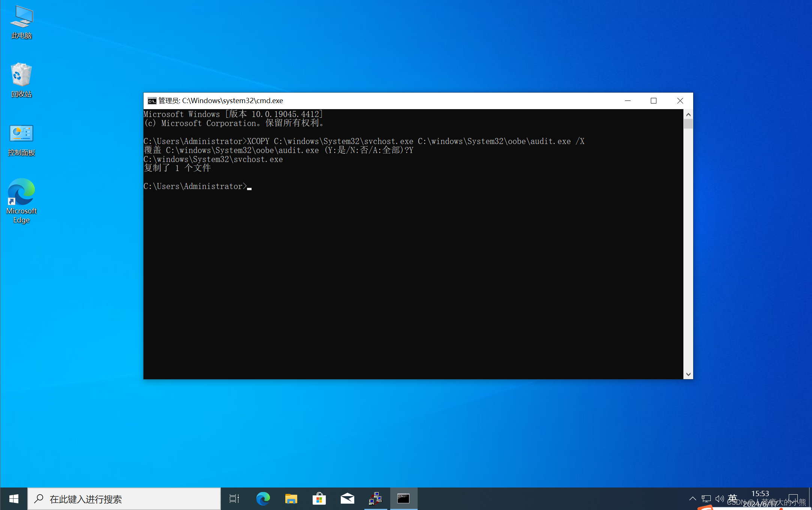Open File Explorer from the taskbar

291,499
